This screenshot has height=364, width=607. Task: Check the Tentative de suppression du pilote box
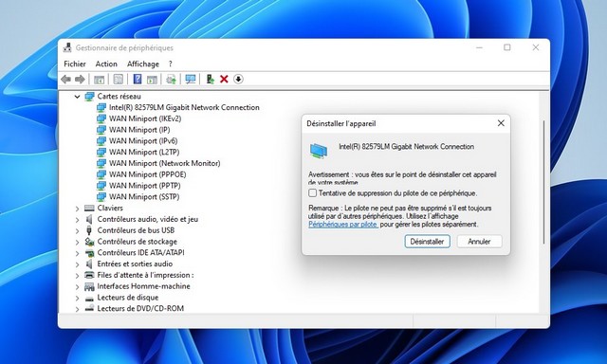point(312,193)
